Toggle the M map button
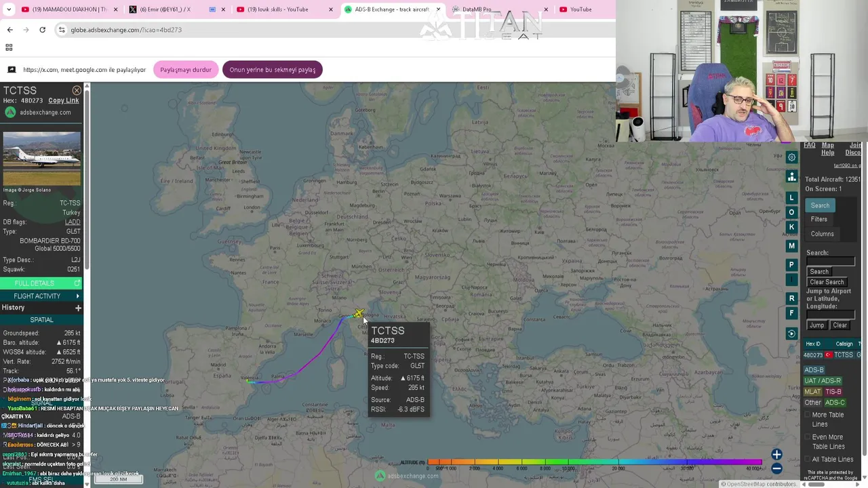The width and height of the screenshot is (868, 488). (x=791, y=245)
